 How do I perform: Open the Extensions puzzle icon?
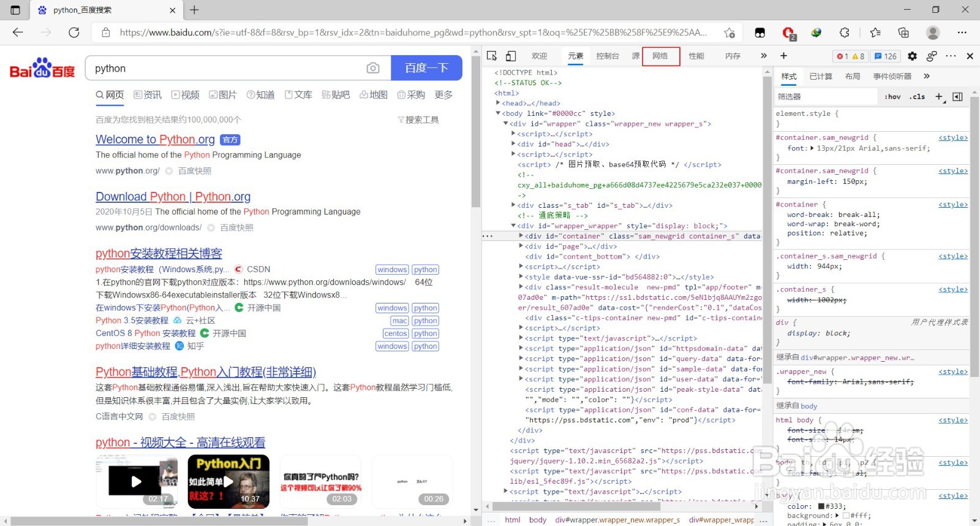pos(845,32)
